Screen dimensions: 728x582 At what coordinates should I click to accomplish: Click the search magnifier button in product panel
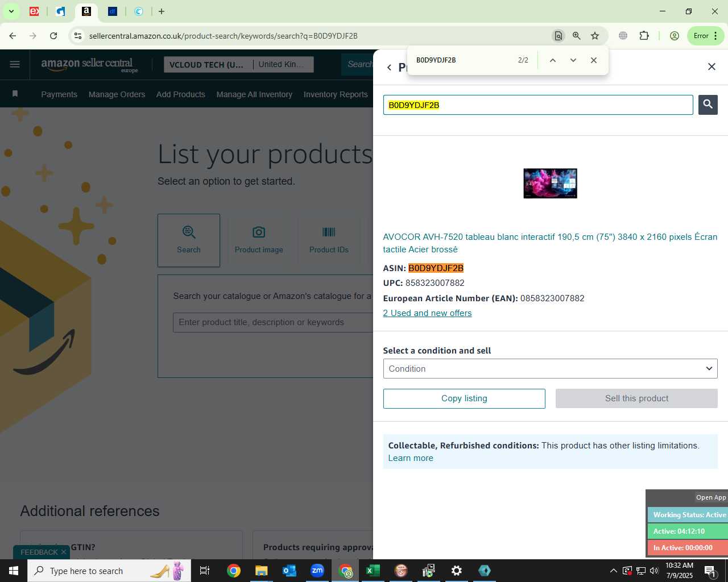(708, 105)
